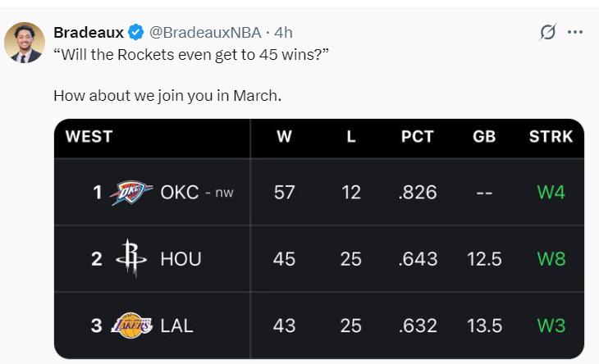Open the Bradeaux display name

(89, 33)
